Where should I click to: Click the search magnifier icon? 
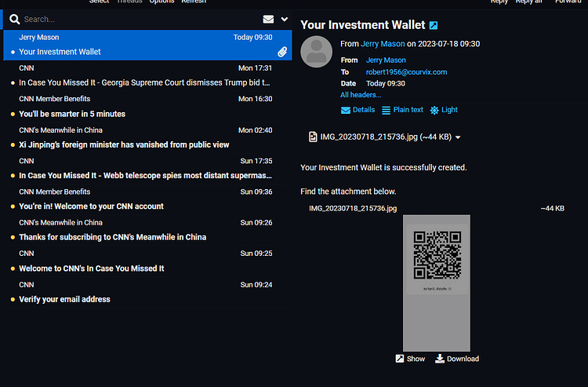(15, 19)
